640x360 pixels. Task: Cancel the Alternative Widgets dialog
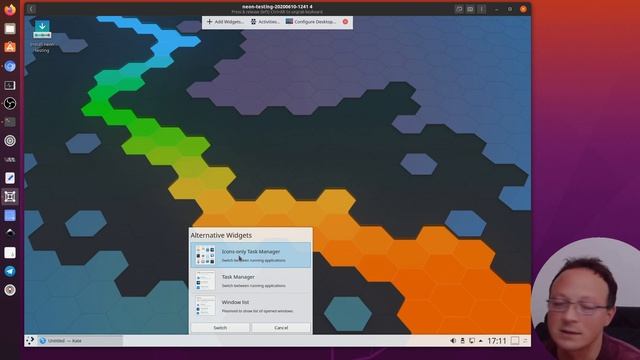[x=281, y=327]
